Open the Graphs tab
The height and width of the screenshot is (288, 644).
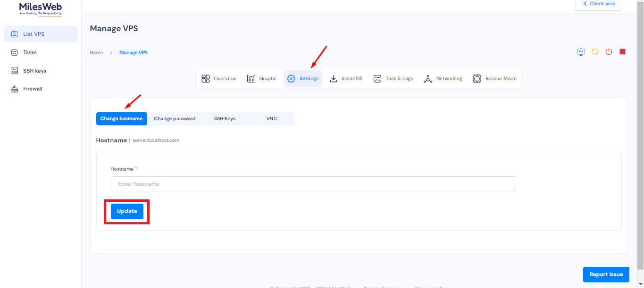(262, 79)
